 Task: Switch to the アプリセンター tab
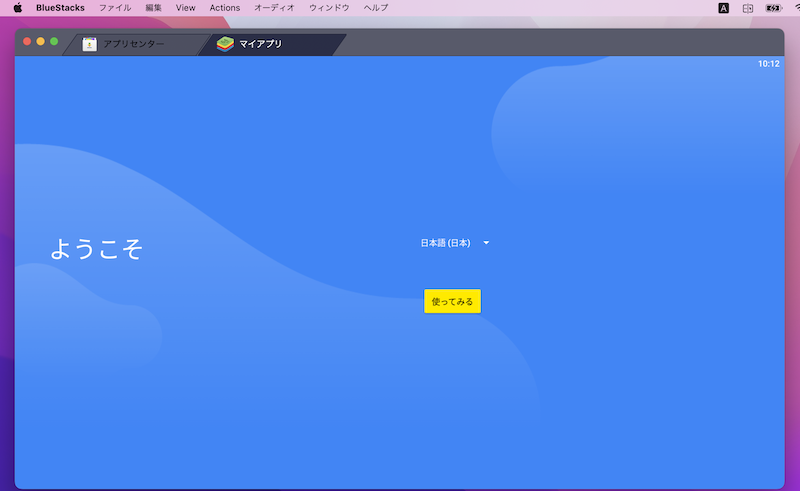tap(134, 44)
